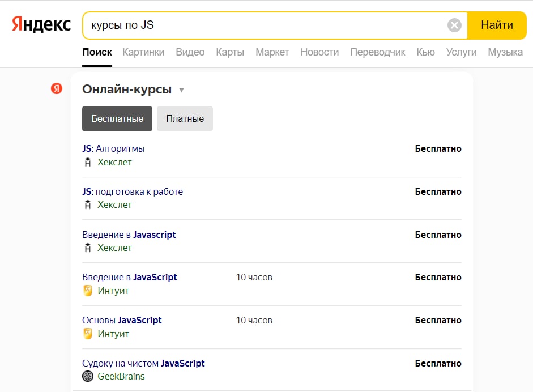The height and width of the screenshot is (392, 533).
Task: Open the Маркет tab
Action: tap(272, 52)
